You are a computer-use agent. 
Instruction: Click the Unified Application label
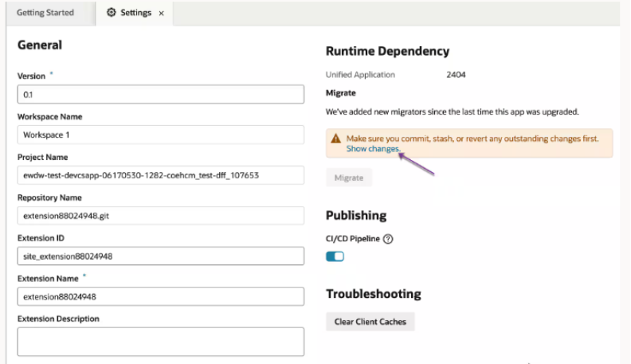(x=360, y=75)
